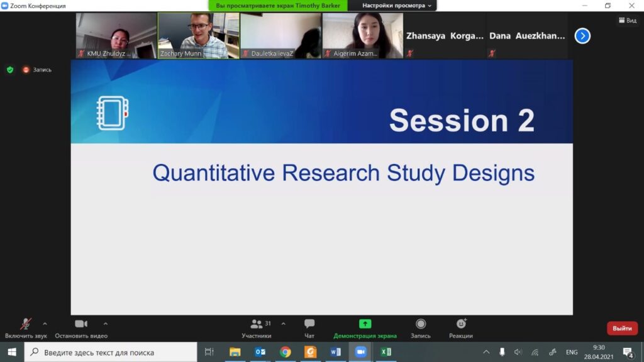Open the Chat panel icon
Screen dimensions: 644x362
[x=309, y=324]
